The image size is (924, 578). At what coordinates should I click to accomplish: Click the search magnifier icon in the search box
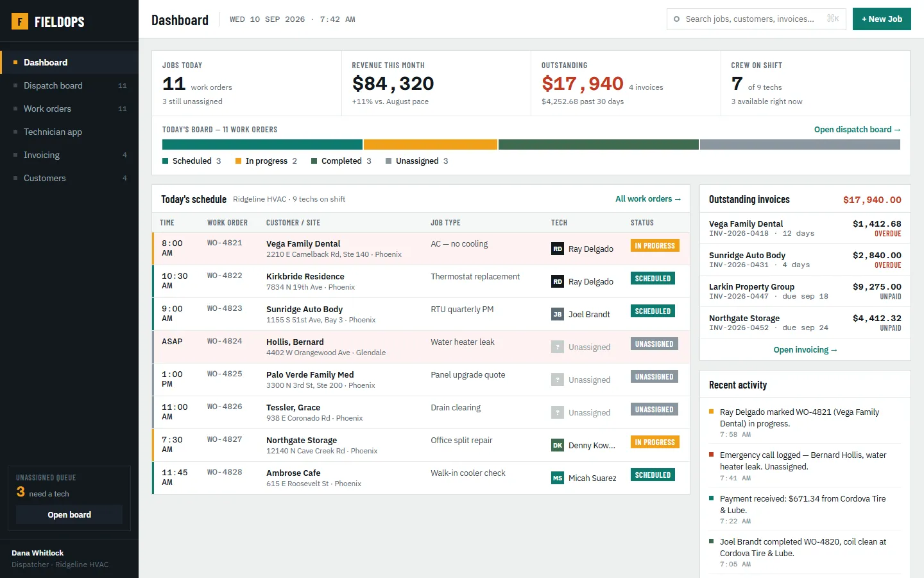coord(676,19)
